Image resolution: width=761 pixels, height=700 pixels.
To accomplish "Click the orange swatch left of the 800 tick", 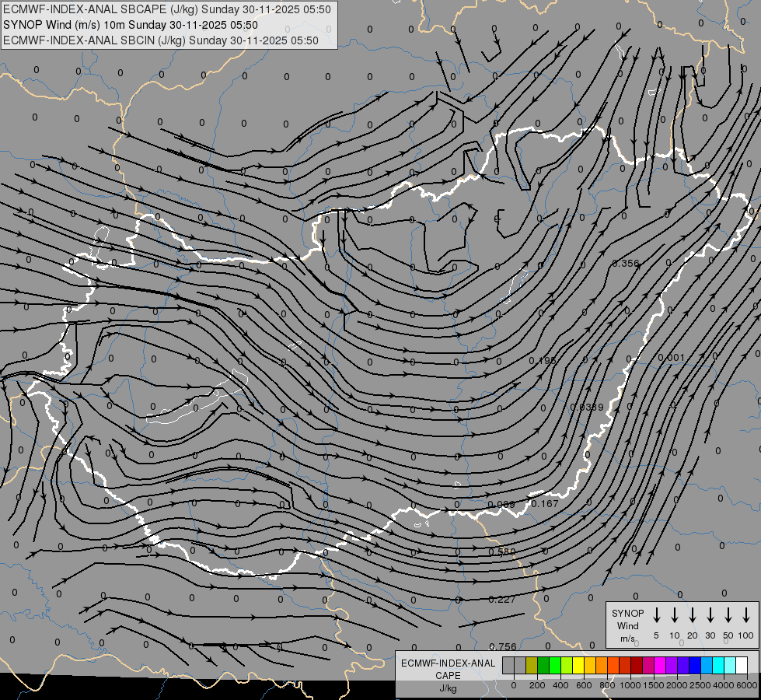I will point(602,665).
